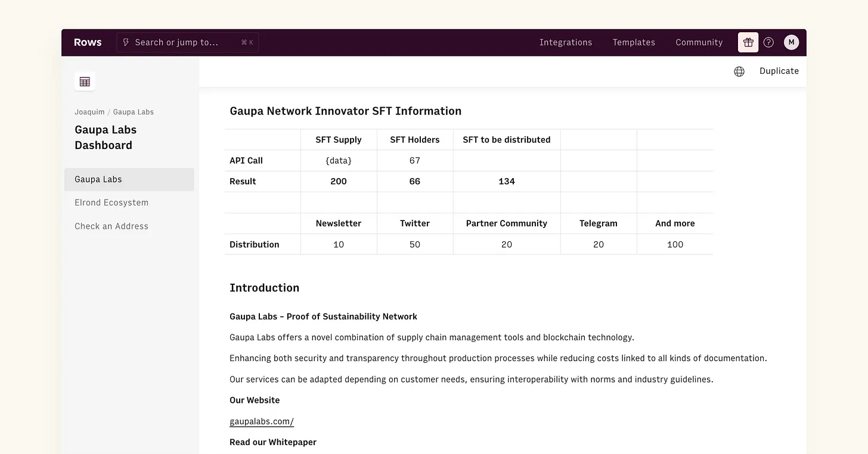Click the search bolt icon
Viewport: 868px width, 454px height.
point(126,42)
